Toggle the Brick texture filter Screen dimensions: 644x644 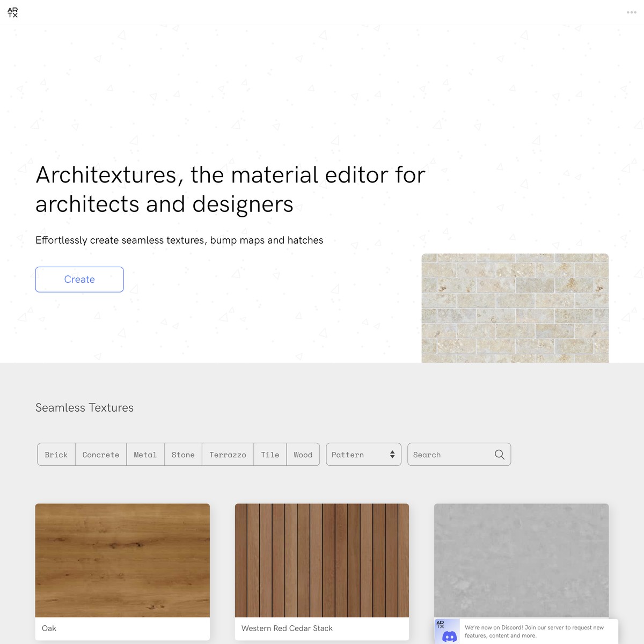[x=56, y=454]
